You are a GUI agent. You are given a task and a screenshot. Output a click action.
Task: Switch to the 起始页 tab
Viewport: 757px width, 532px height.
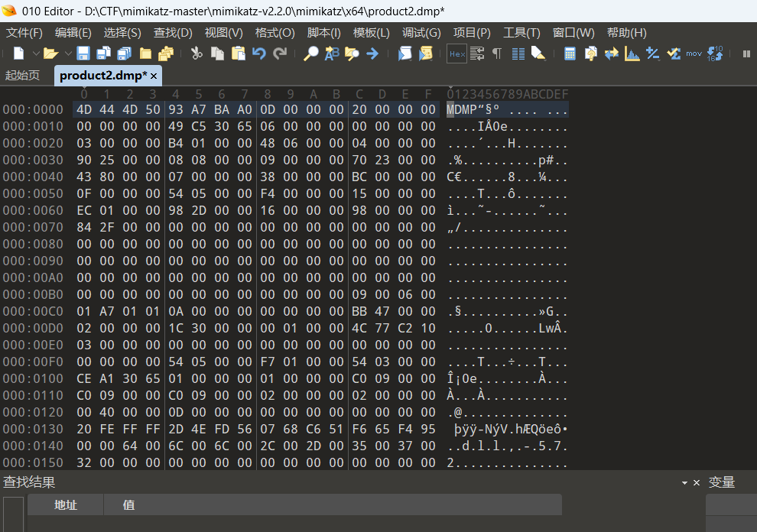22,76
